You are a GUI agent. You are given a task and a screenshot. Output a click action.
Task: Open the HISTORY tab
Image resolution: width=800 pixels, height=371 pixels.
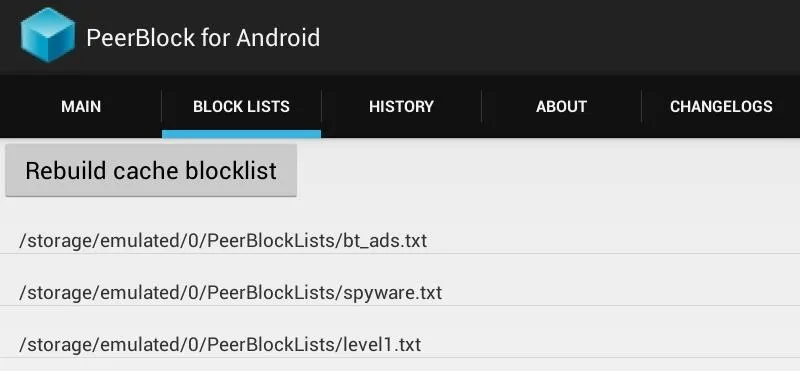click(401, 107)
